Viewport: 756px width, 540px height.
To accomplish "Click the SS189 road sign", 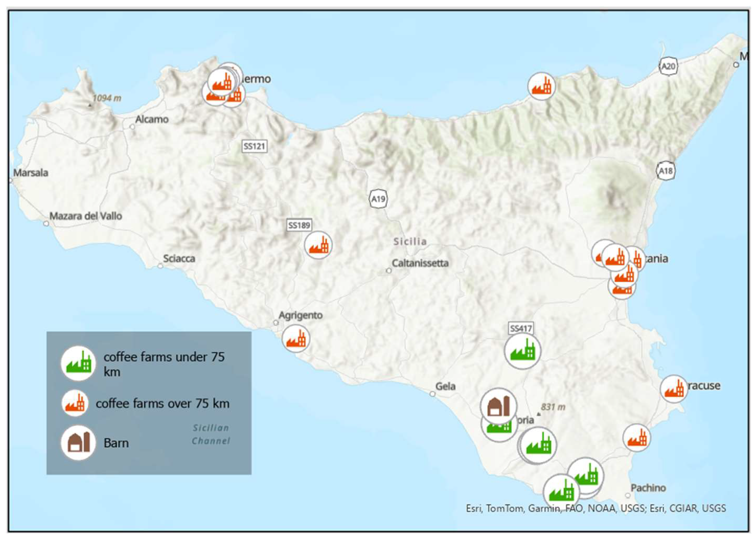I will click(299, 225).
